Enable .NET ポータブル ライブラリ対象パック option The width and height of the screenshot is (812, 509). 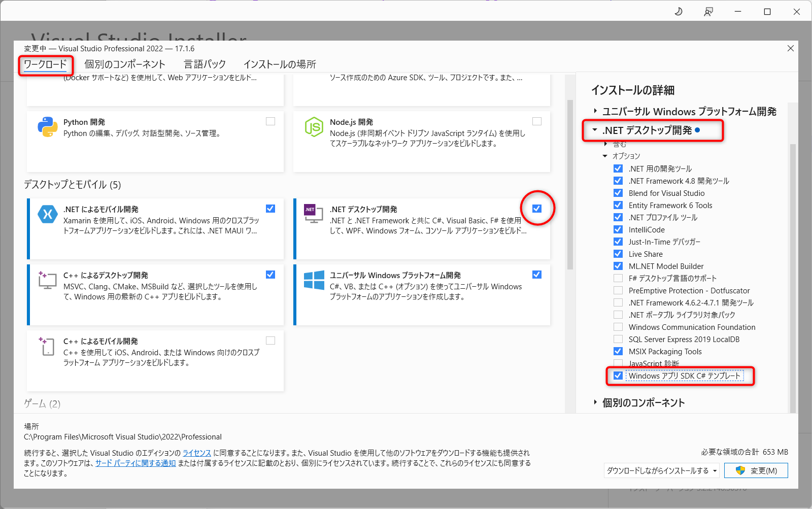click(x=618, y=315)
